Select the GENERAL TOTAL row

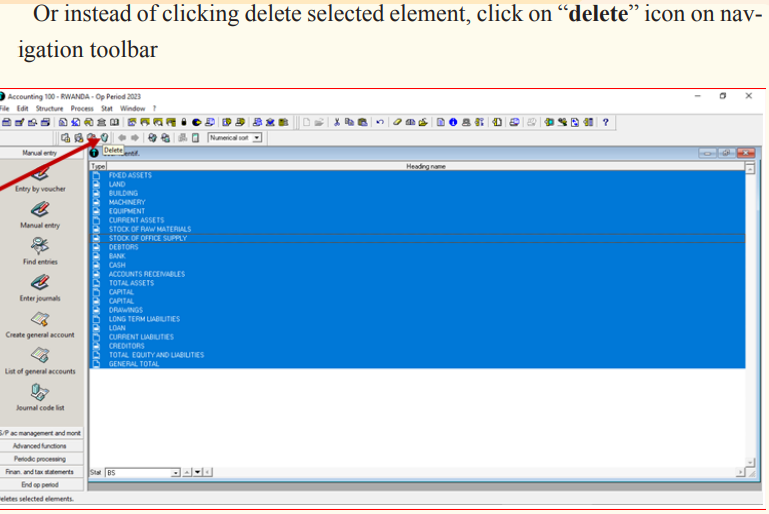coord(417,364)
